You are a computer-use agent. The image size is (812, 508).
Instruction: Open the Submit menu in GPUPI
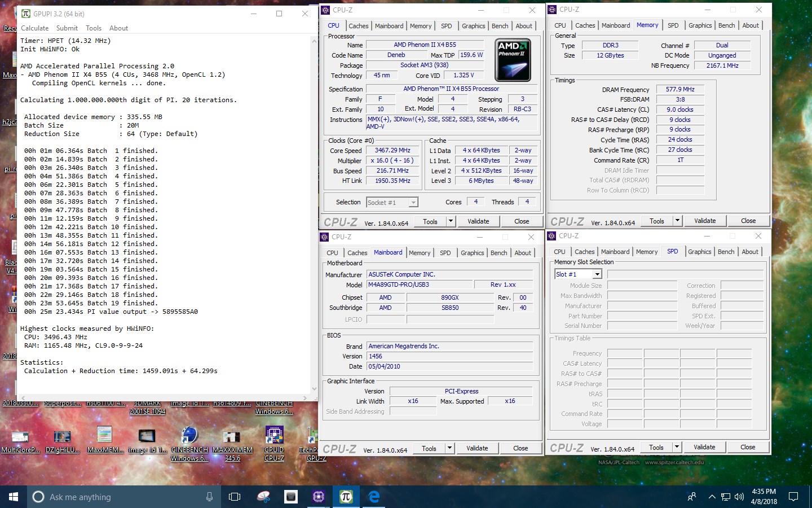point(67,28)
